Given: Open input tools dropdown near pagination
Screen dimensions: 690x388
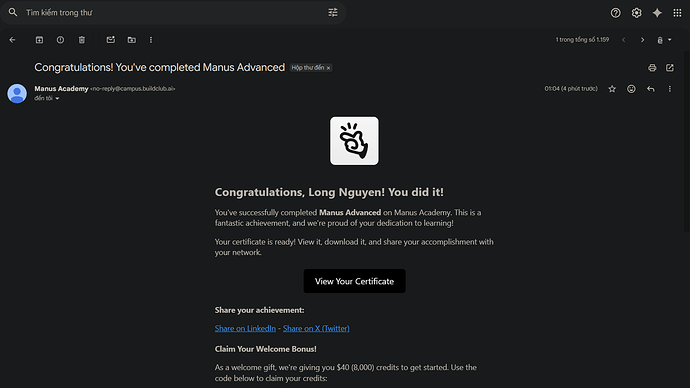Looking at the screenshot, I should (x=664, y=40).
